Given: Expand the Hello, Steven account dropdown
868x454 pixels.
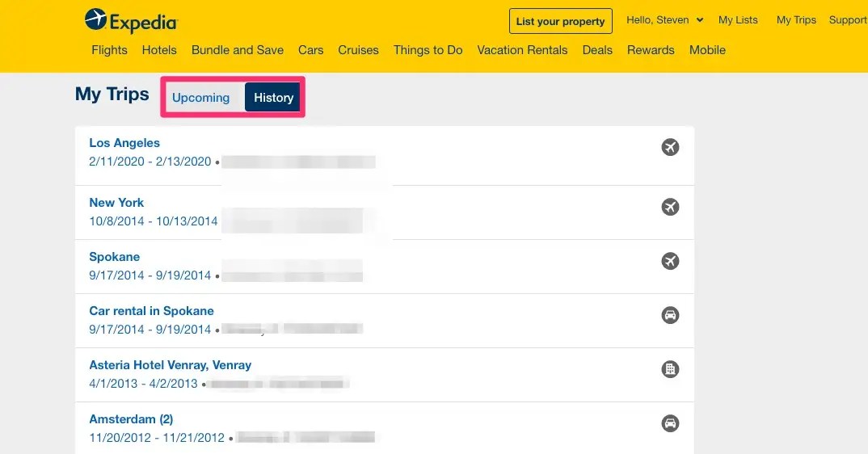Looking at the screenshot, I should 665,20.
